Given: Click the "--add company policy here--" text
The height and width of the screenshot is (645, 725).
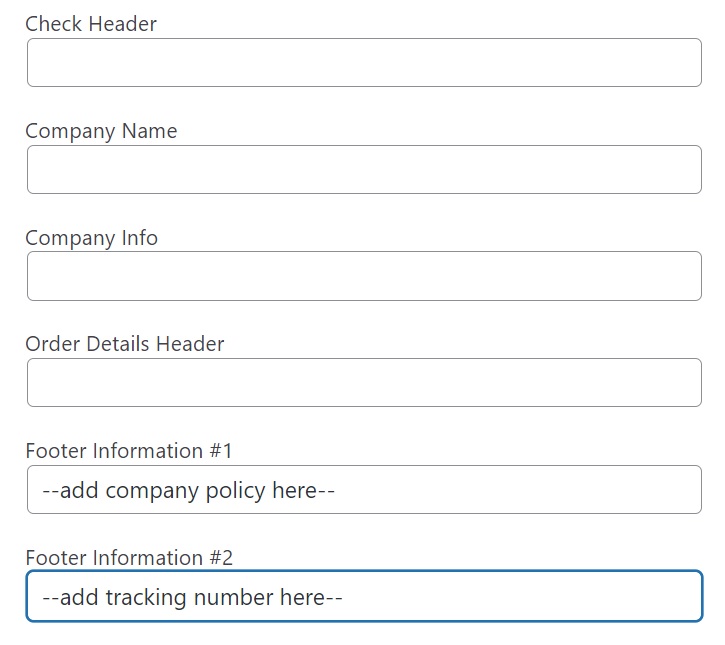Looking at the screenshot, I should pyautogui.click(x=188, y=491).
